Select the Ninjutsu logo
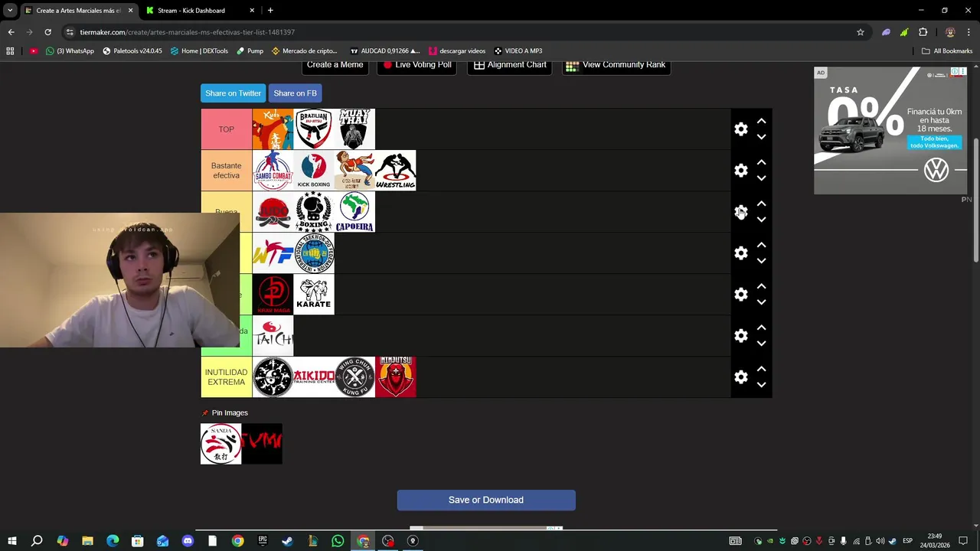This screenshot has width=980, height=551. 396,377
